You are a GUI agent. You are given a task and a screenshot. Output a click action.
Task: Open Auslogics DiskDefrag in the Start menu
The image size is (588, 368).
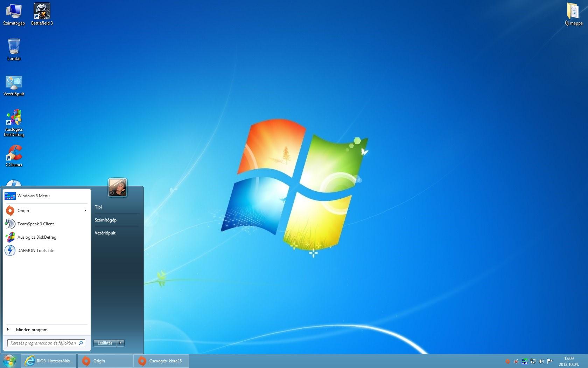pos(47,237)
